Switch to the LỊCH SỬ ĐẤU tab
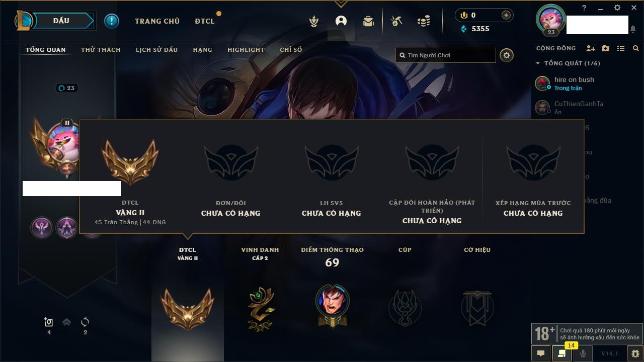This screenshot has width=644, height=362. tap(156, 50)
